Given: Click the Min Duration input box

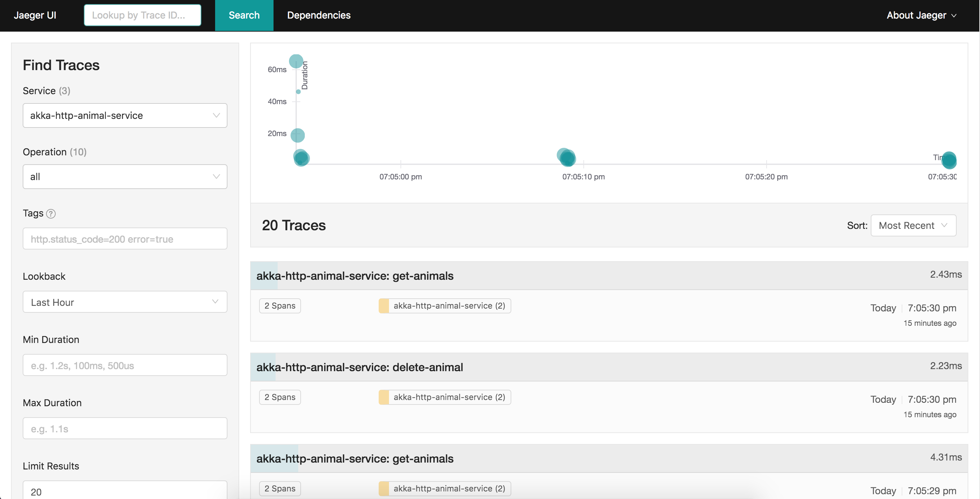Looking at the screenshot, I should point(125,365).
